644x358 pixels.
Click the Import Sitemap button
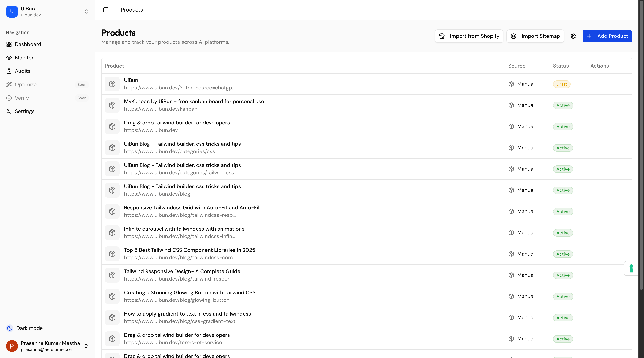(x=535, y=36)
